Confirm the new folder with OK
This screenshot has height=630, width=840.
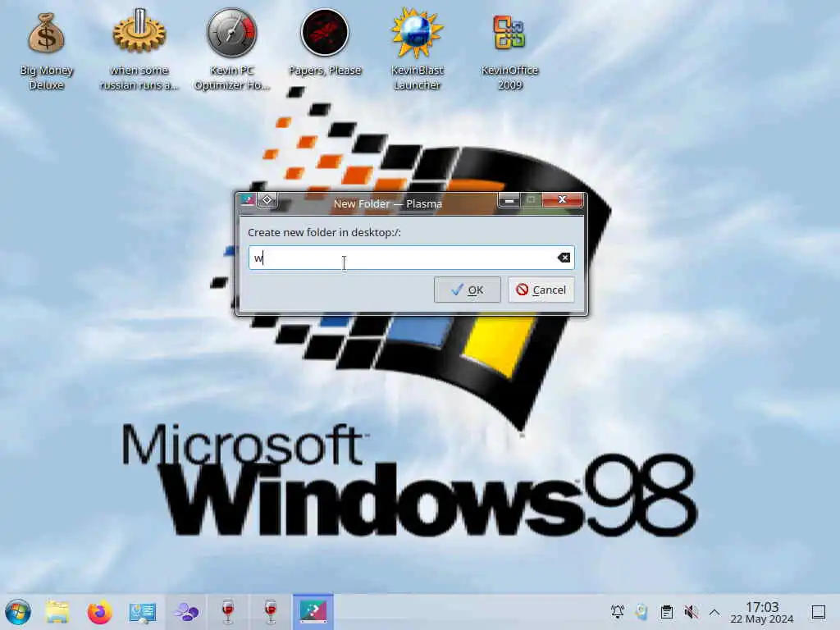pyautogui.click(x=467, y=290)
